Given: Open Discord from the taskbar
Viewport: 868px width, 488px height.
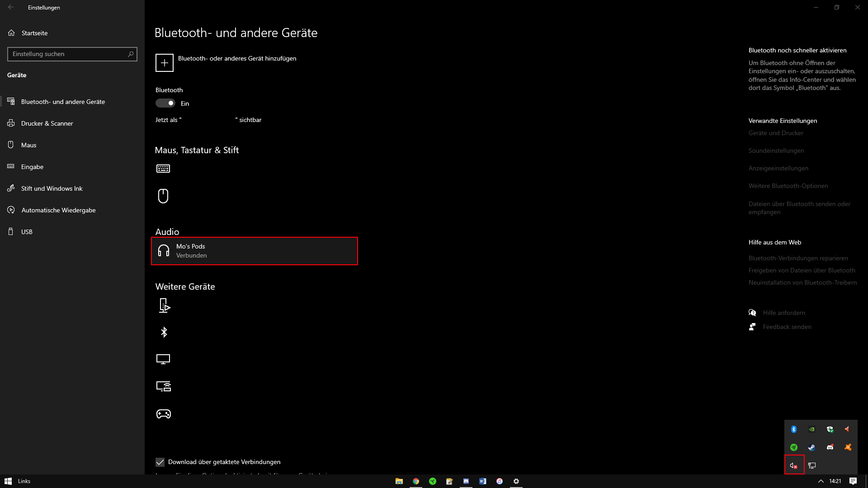Looking at the screenshot, I should click(466, 481).
